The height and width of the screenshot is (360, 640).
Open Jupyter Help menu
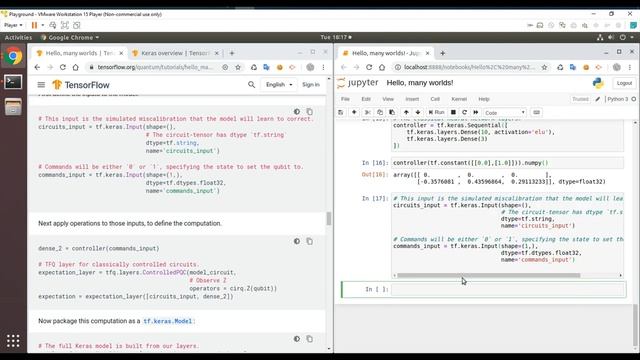pos(484,99)
